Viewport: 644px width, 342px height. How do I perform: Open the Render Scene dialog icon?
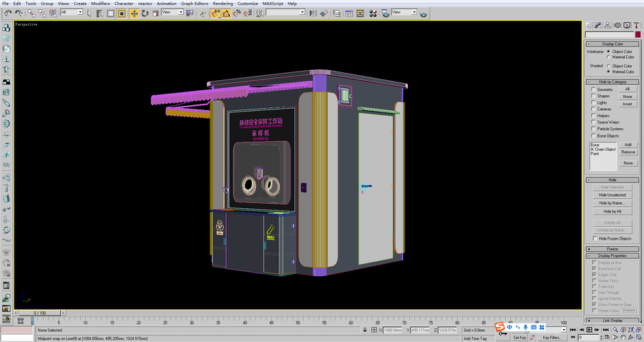(385, 14)
